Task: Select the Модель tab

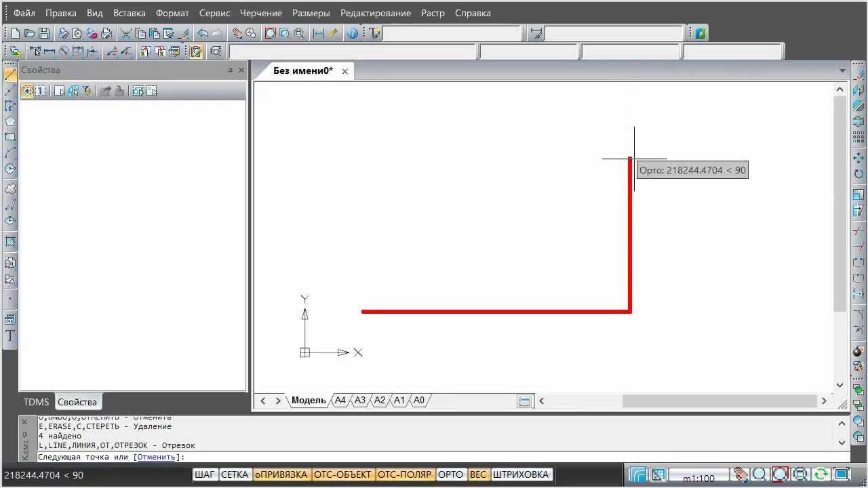Action: click(x=309, y=401)
